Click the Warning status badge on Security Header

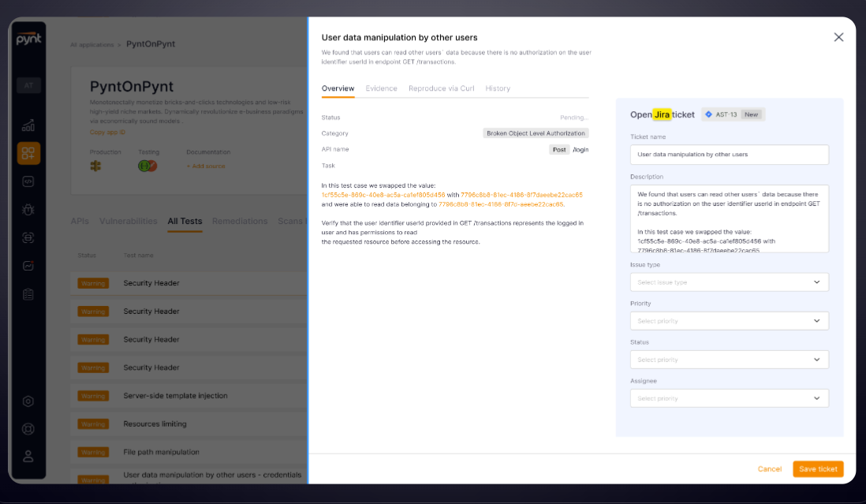[94, 283]
